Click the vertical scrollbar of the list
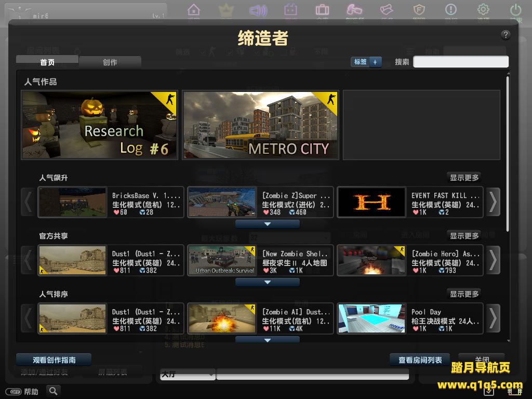The height and width of the screenshot is (399, 532). click(508, 153)
